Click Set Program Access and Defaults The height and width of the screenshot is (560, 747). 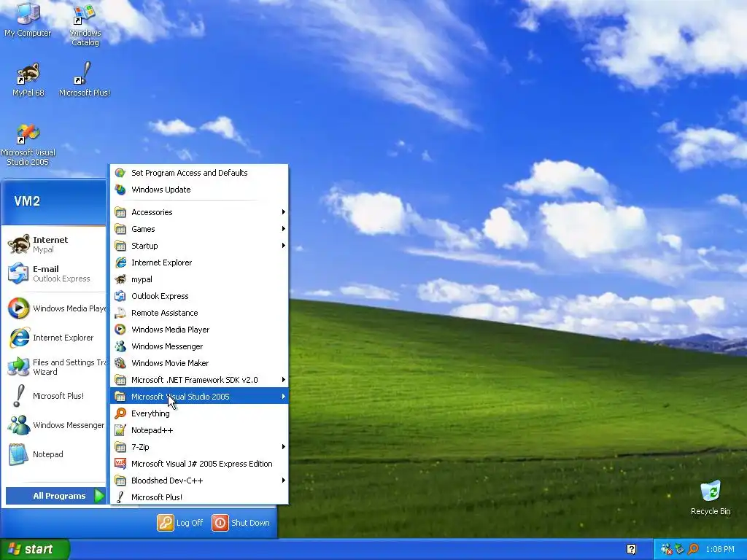(x=199, y=173)
